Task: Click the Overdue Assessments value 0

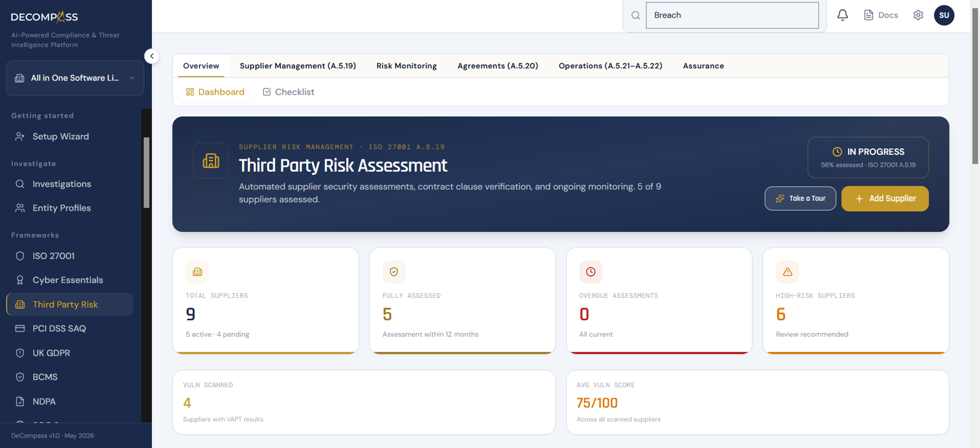Action: pos(584,314)
